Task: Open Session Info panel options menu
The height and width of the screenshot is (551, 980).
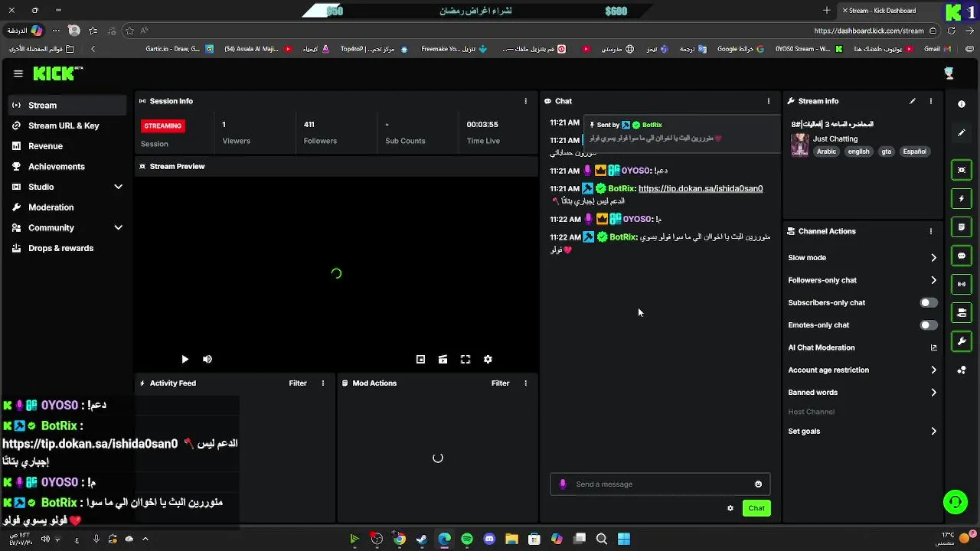Action: (x=525, y=101)
